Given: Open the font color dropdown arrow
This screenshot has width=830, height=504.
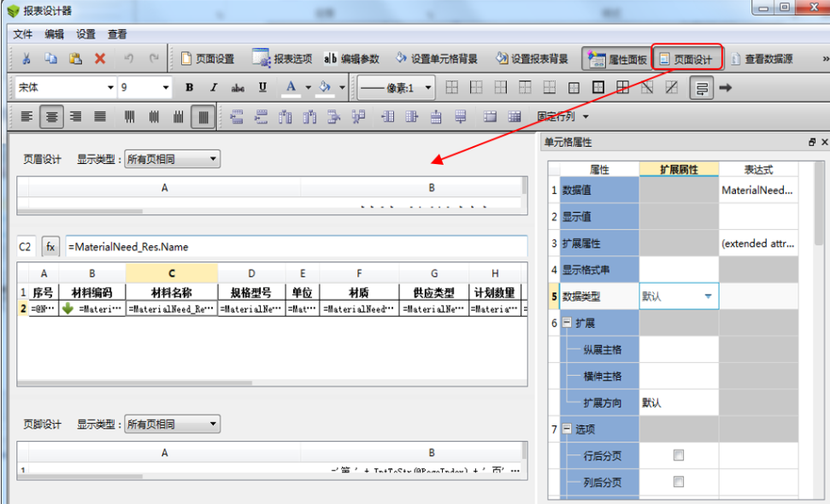Looking at the screenshot, I should 308,88.
